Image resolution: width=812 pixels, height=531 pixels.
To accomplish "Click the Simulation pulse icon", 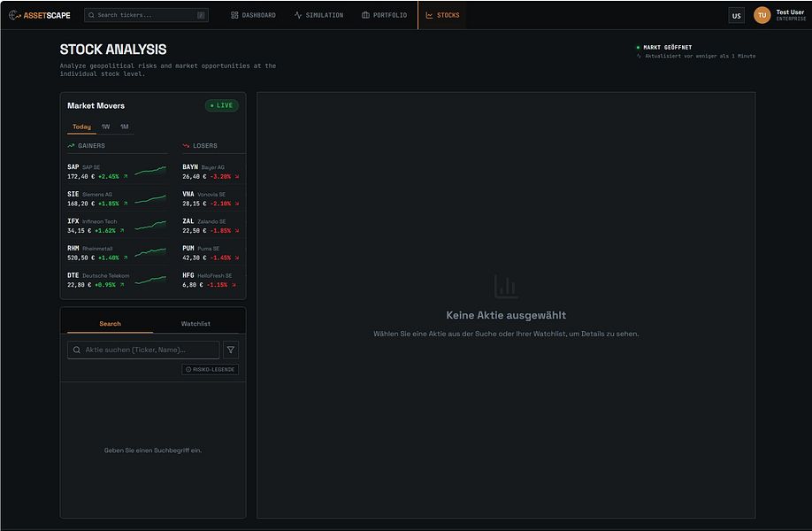I will click(298, 15).
